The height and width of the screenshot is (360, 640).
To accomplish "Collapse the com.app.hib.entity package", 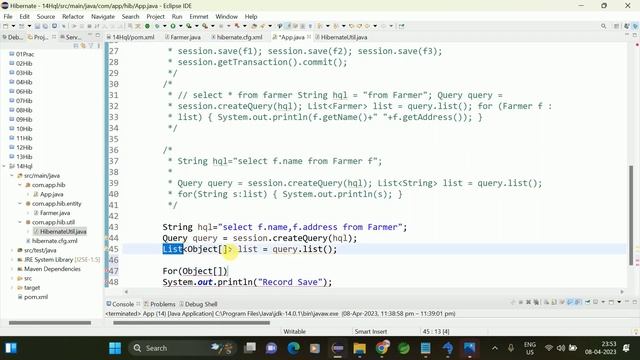I will (20, 203).
